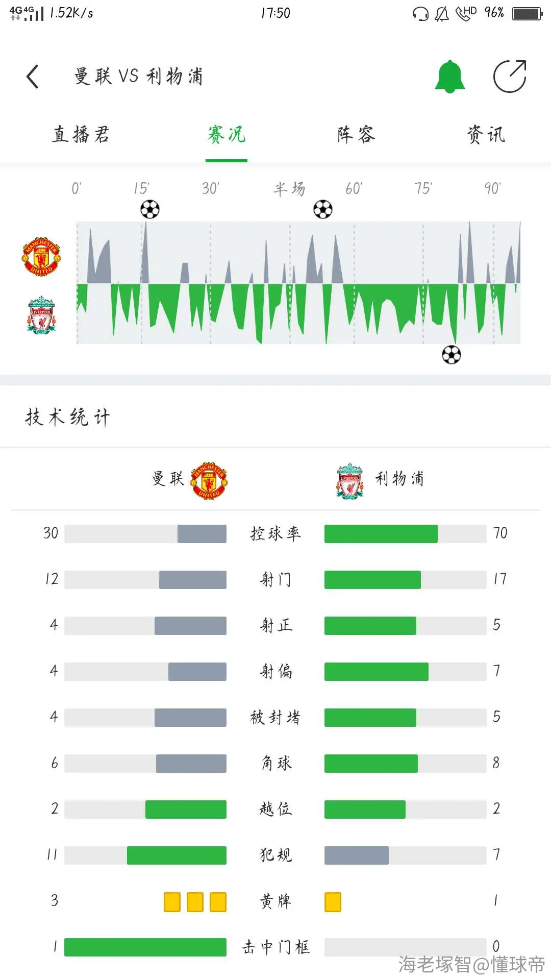The width and height of the screenshot is (551, 980).
Task: Tap the Liverpool goal ball below the chart
Action: point(452,355)
